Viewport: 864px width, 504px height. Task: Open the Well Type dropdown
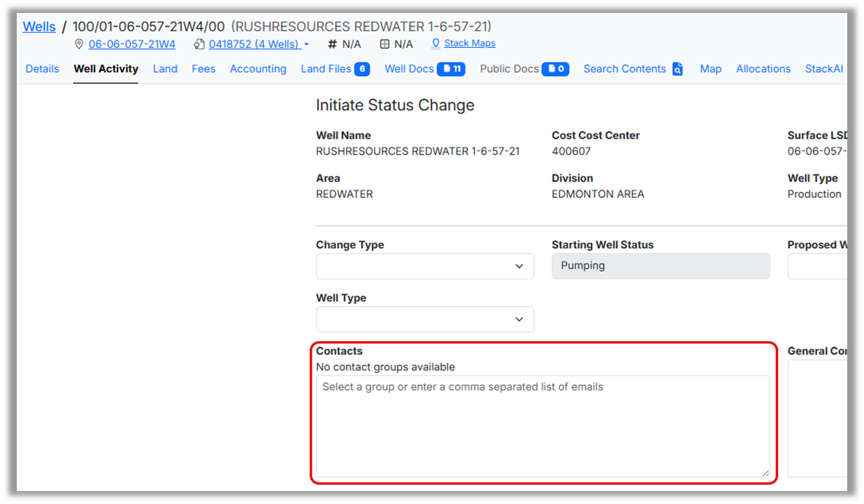click(424, 320)
